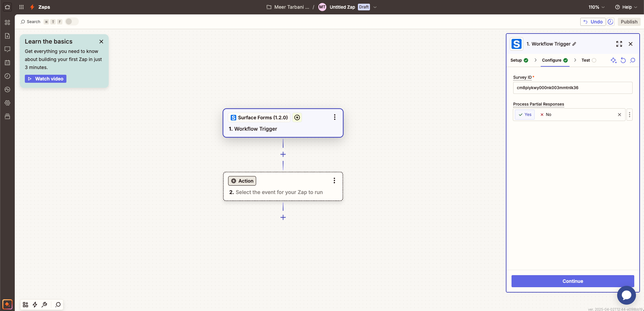
Task: Open the comments sidebar icon
Action: (x=7, y=49)
